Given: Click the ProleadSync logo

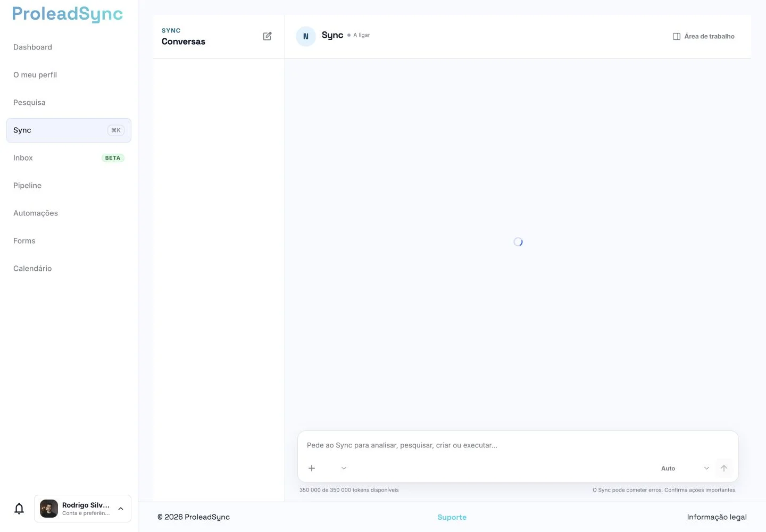Looking at the screenshot, I should point(68,14).
